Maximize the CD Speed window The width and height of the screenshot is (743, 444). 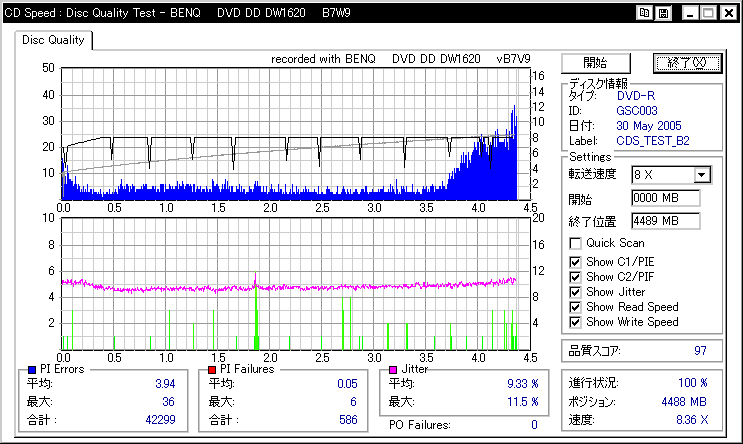click(708, 13)
